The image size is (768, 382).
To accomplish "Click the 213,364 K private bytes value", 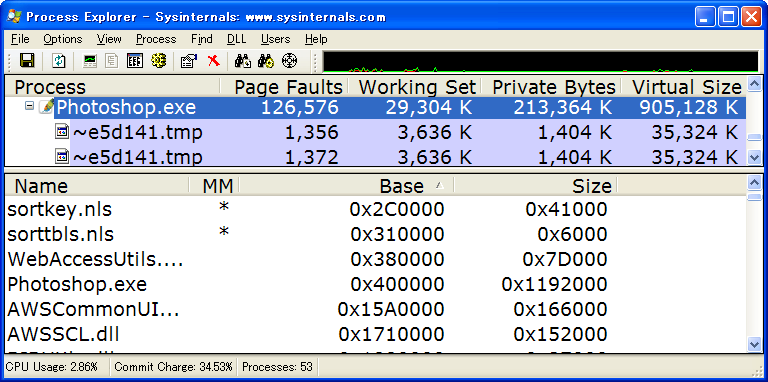I will 563,107.
